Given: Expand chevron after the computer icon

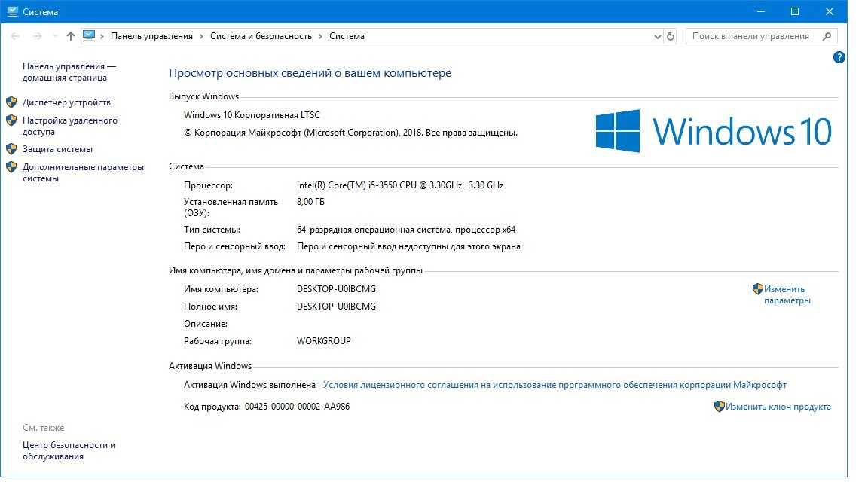Looking at the screenshot, I should 102,36.
